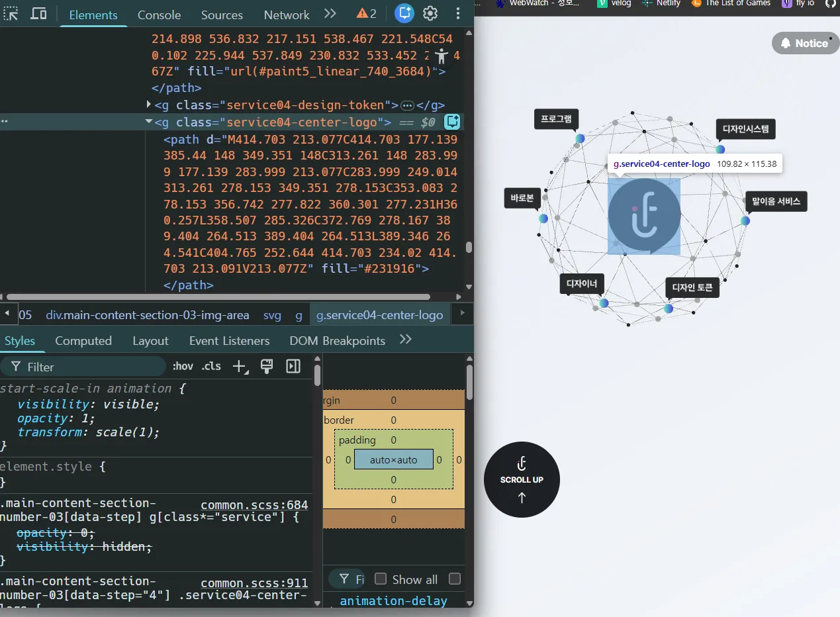
Task: Open the DOM Breakpoints sub-tab
Action: pos(337,341)
